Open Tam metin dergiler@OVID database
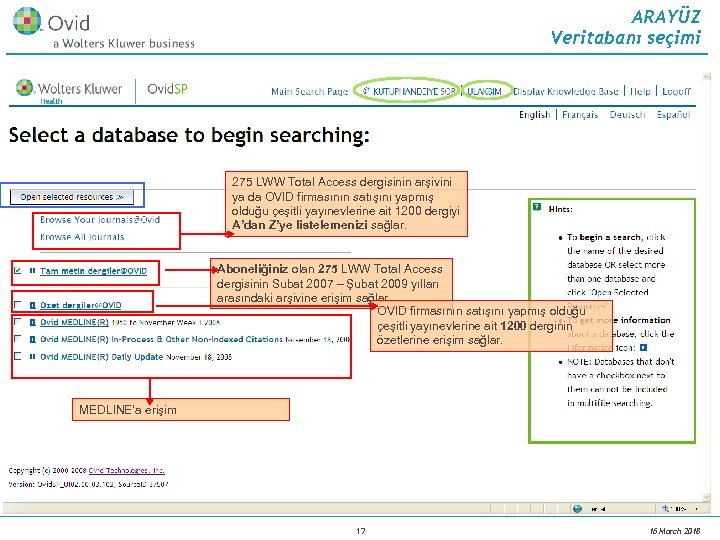The image size is (720, 540). [x=93, y=271]
